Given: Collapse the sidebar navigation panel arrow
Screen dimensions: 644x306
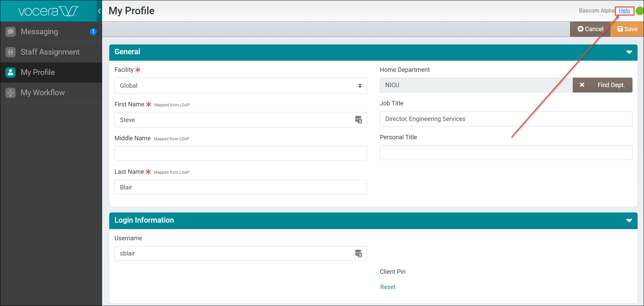Looking at the screenshot, I should pos(99,11).
